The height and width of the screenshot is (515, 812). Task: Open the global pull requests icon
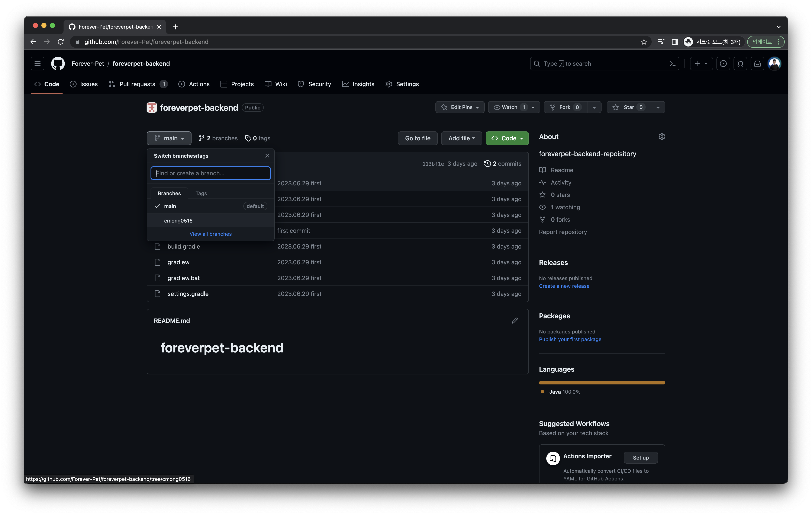tap(740, 63)
